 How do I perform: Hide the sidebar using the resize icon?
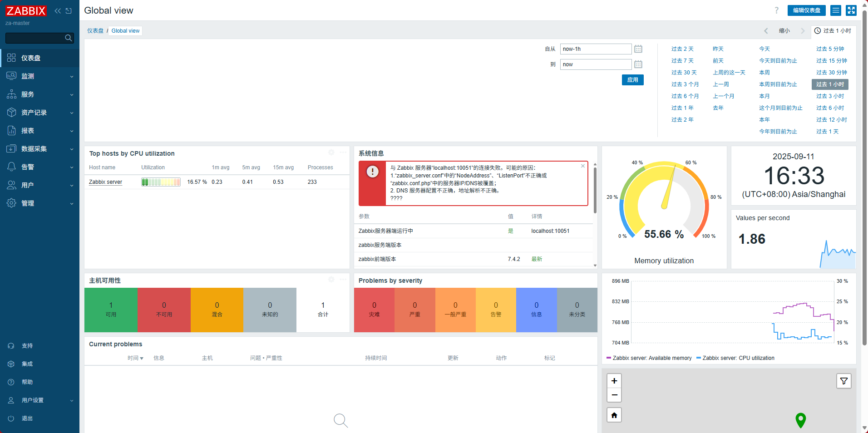tap(69, 11)
